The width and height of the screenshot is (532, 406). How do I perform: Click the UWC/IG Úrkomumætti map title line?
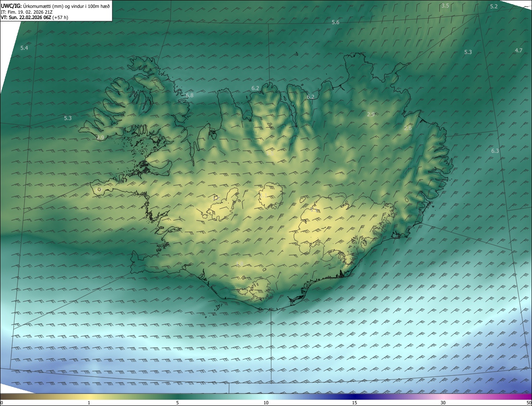tap(55, 5)
